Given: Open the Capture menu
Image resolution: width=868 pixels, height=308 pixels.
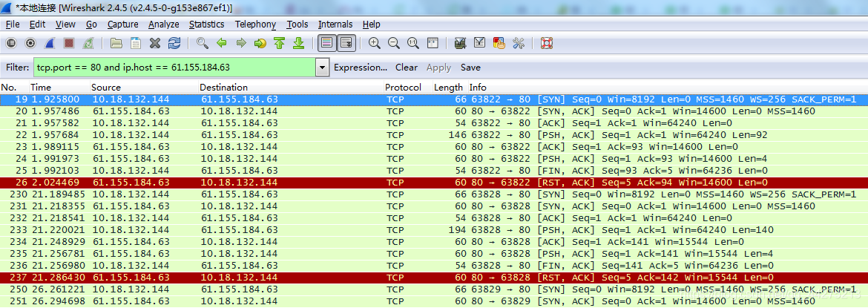Looking at the screenshot, I should pyautogui.click(x=123, y=24).
